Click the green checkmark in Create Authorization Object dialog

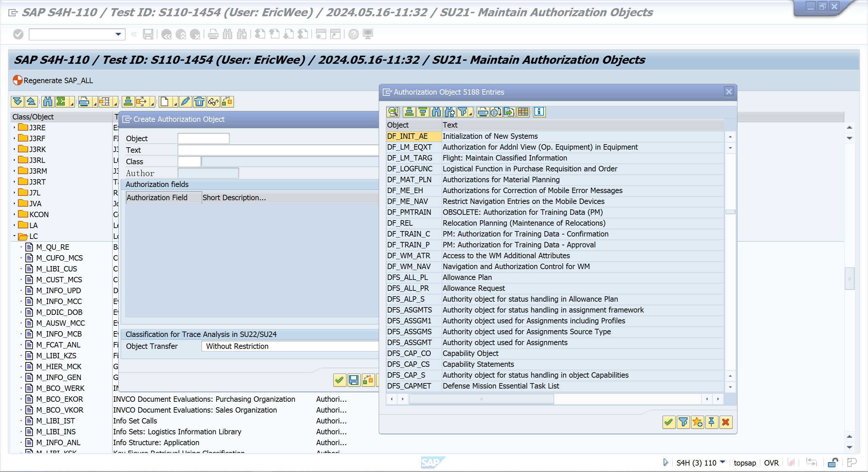tap(339, 380)
